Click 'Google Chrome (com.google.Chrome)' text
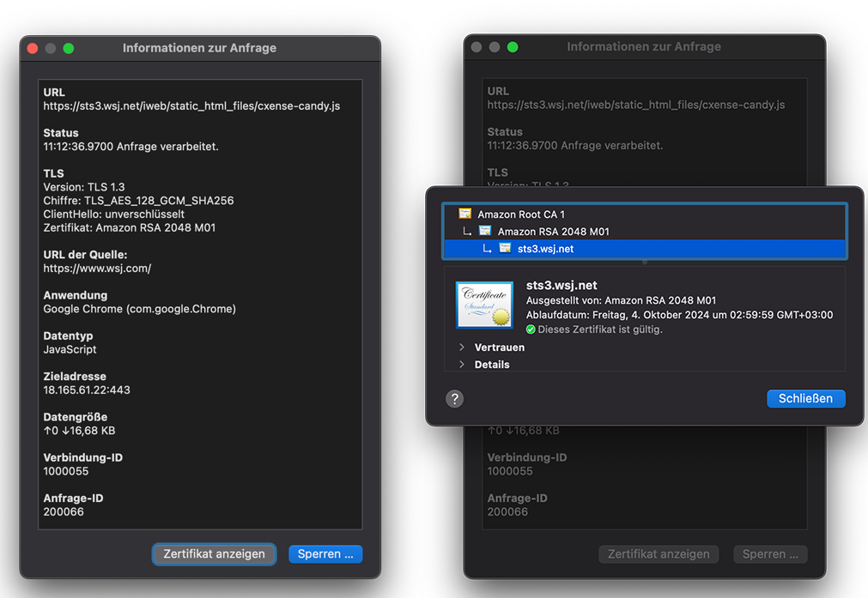This screenshot has height=598, width=868. pyautogui.click(x=139, y=309)
